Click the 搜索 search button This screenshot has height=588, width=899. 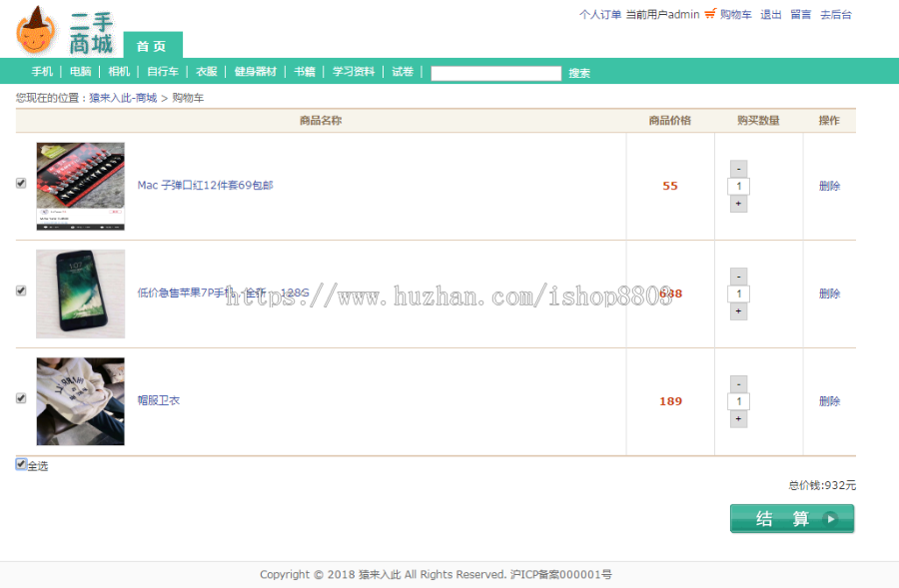click(579, 73)
